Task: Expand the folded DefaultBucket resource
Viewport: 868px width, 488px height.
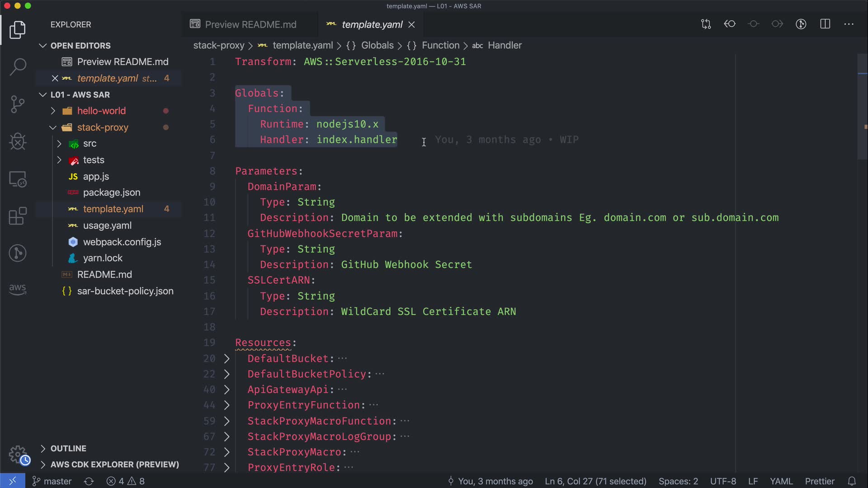Action: click(x=227, y=359)
